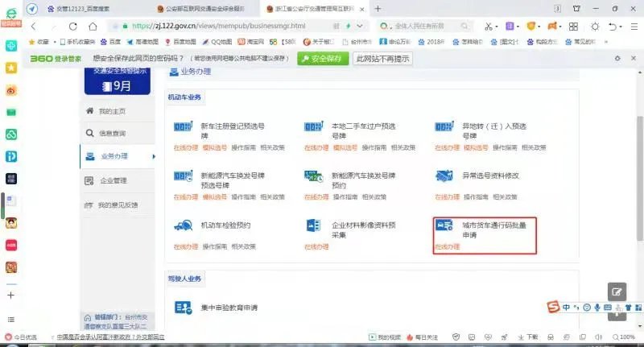
Task: Add sidebar app with plus icon
Action: coord(11,295)
